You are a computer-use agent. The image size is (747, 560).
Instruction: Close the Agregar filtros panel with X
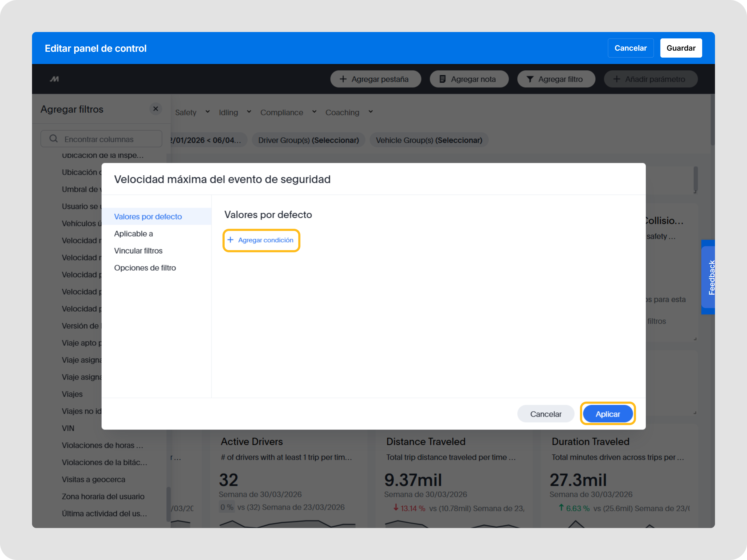(156, 109)
